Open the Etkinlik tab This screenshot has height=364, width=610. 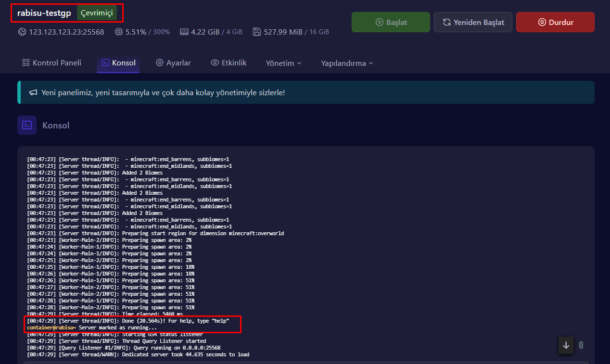[x=229, y=63]
